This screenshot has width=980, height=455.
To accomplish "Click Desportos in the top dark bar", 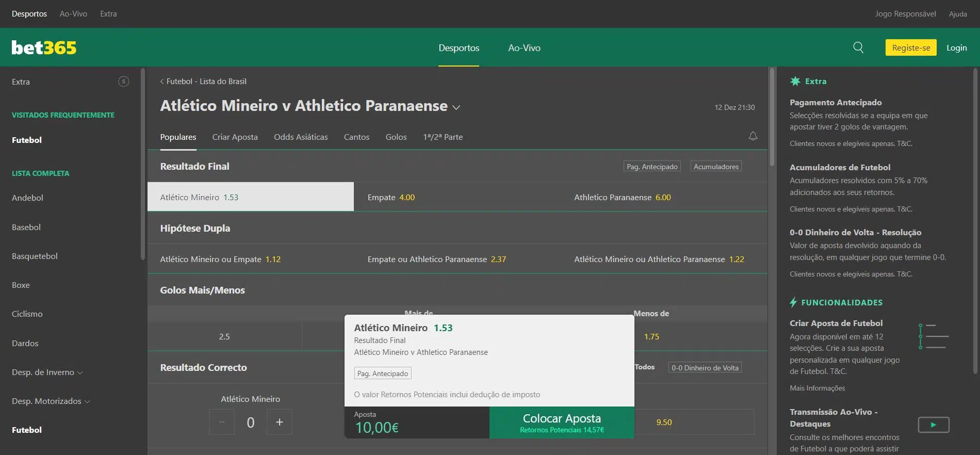I will [29, 14].
